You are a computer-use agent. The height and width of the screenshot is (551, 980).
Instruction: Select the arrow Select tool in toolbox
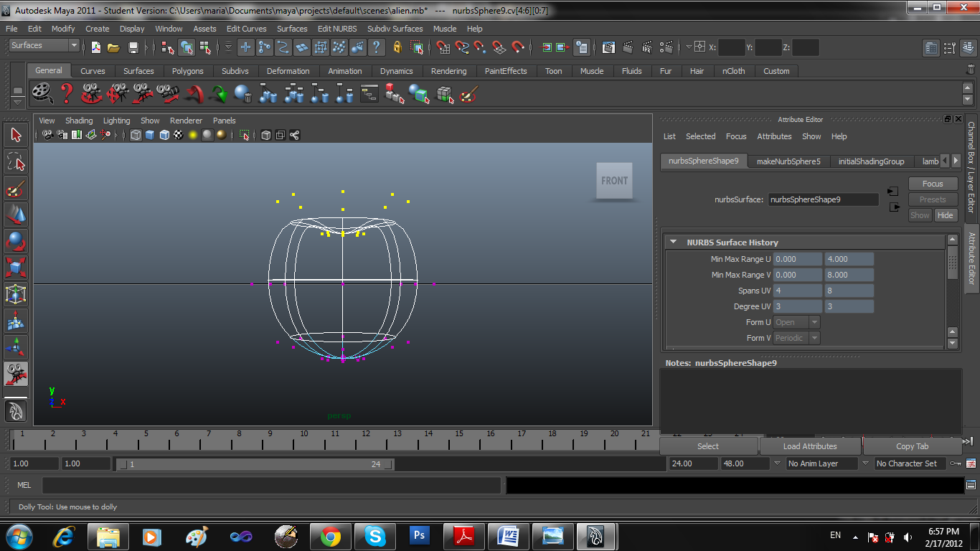(16, 135)
